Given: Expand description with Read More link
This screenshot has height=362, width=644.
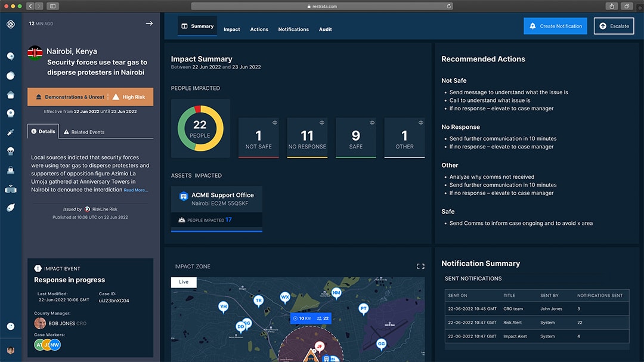Looking at the screenshot, I should pyautogui.click(x=136, y=190).
